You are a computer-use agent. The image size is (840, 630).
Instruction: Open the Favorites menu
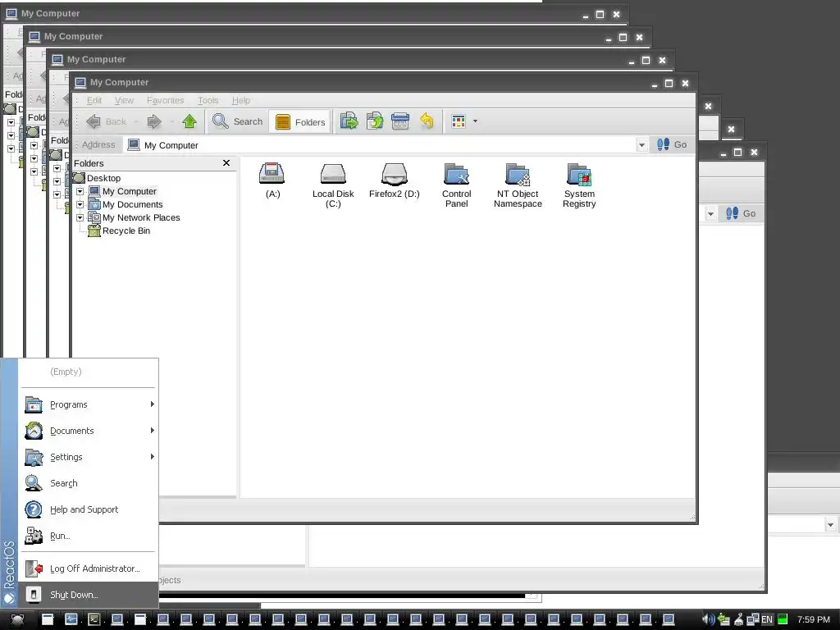click(x=165, y=100)
